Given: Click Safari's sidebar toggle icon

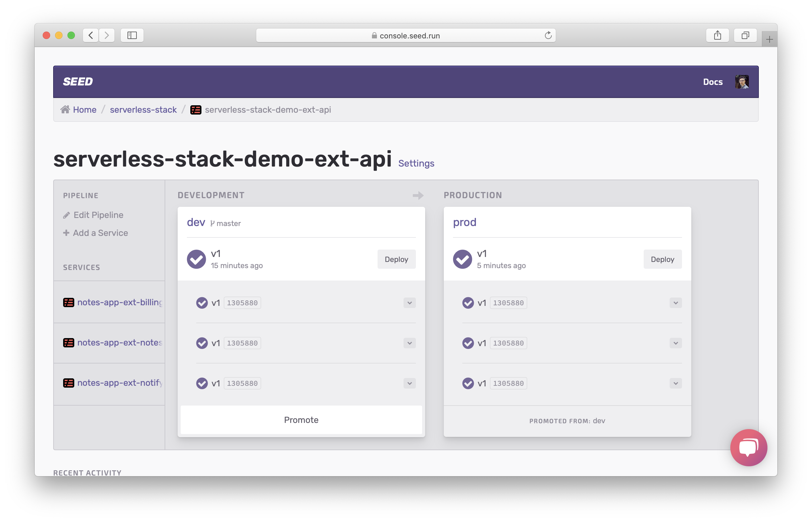Looking at the screenshot, I should pos(132,35).
